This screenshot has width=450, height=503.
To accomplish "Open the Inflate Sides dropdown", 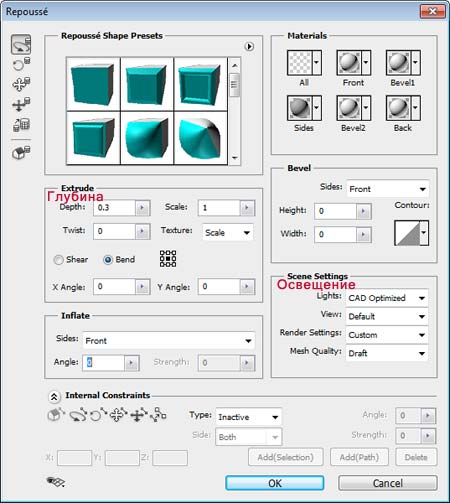I will click(169, 340).
